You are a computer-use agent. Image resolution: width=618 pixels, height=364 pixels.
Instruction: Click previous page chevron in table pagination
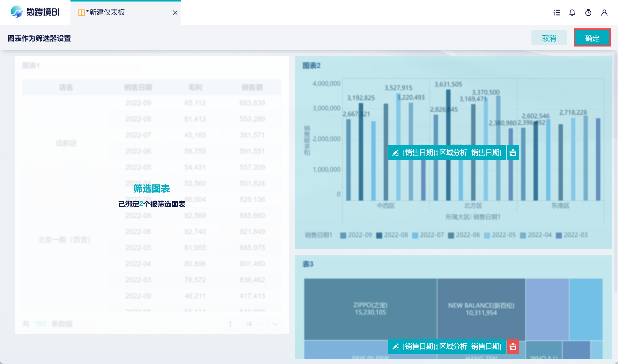tap(261, 324)
